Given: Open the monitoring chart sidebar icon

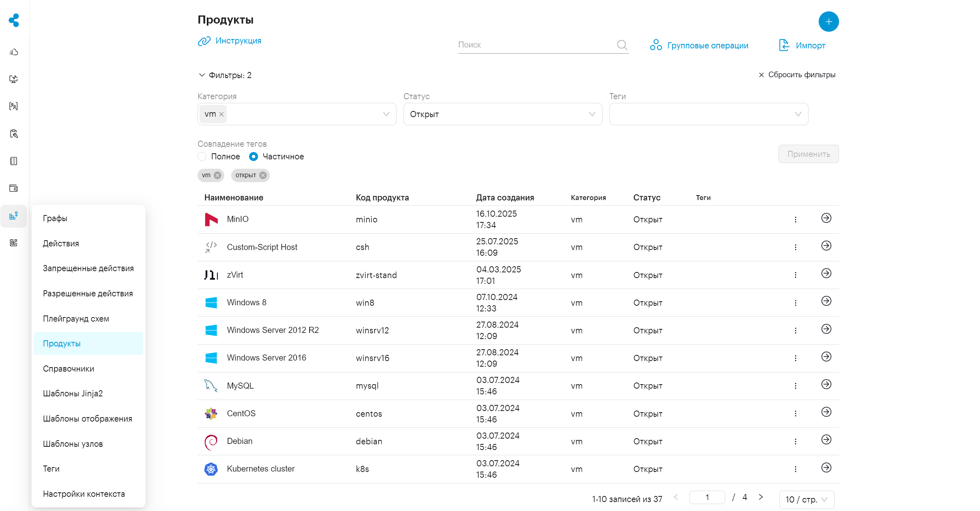Looking at the screenshot, I should tap(14, 79).
